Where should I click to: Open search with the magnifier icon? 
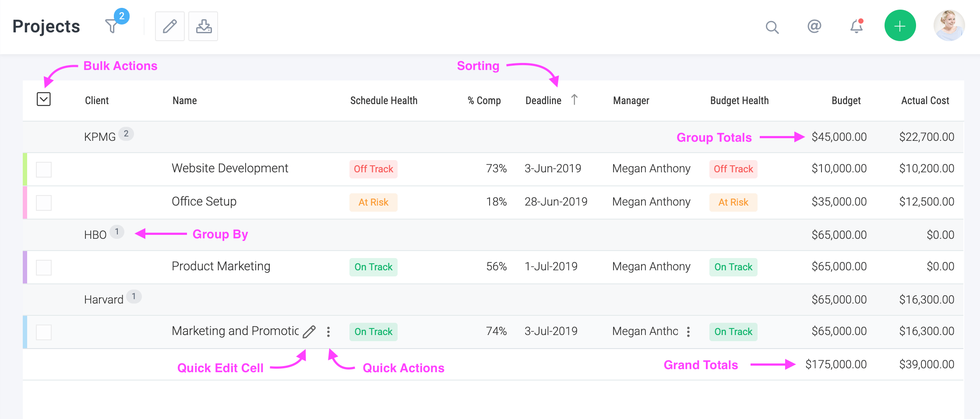(x=772, y=27)
